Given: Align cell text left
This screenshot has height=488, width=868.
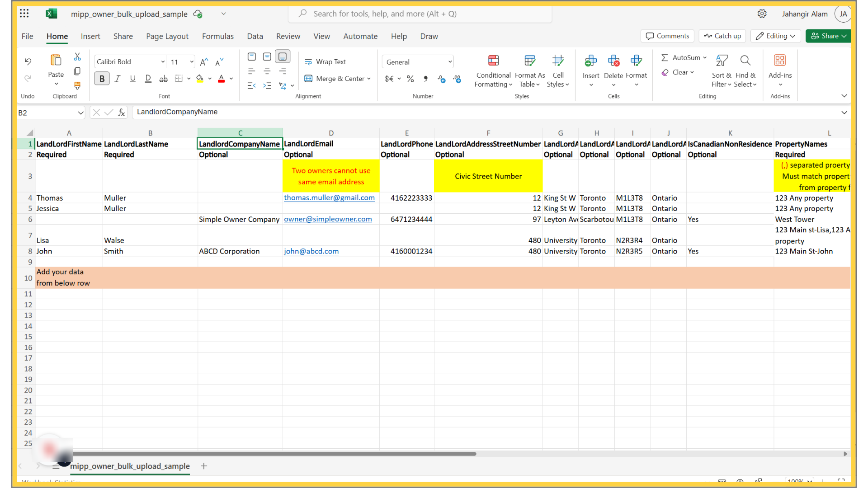Looking at the screenshot, I should [x=252, y=71].
